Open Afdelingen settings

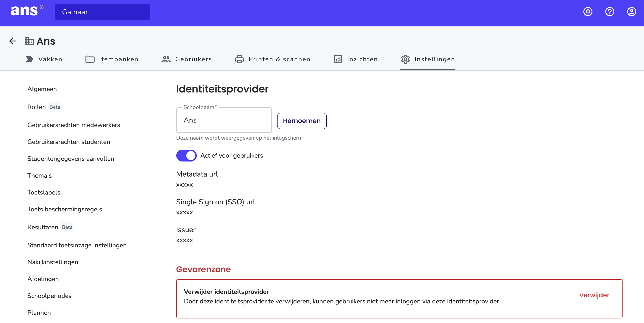(x=43, y=279)
